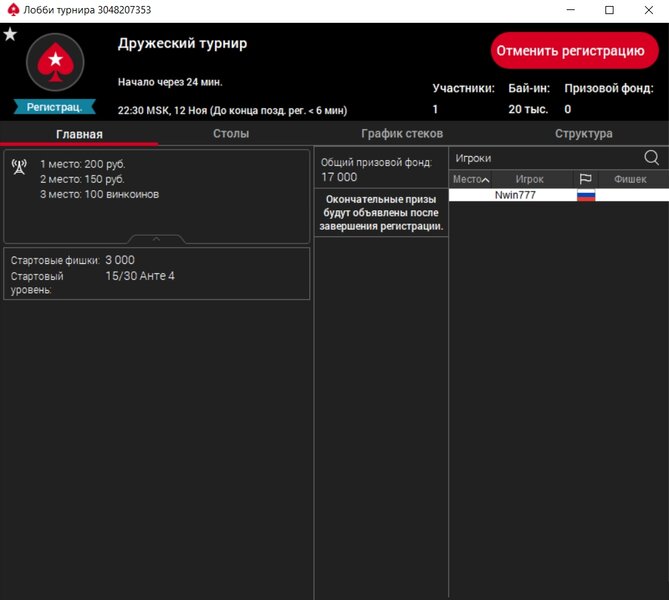
Task: Open the Столы tab
Action: [x=231, y=133]
